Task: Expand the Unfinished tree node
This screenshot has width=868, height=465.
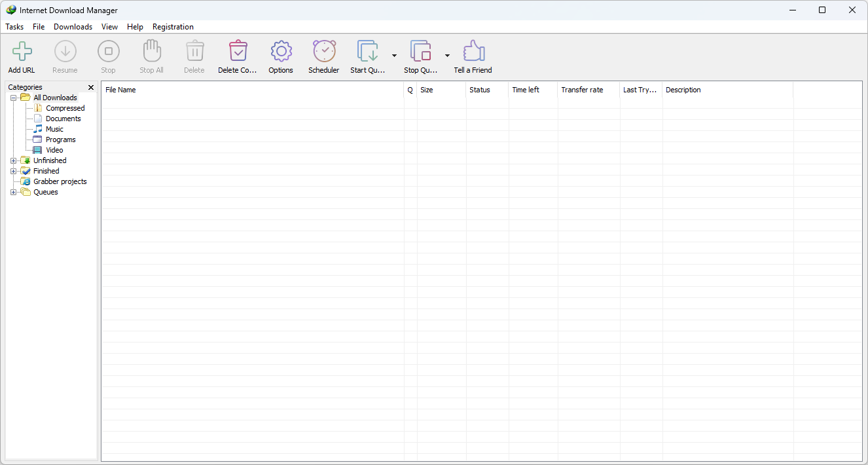Action: point(14,160)
